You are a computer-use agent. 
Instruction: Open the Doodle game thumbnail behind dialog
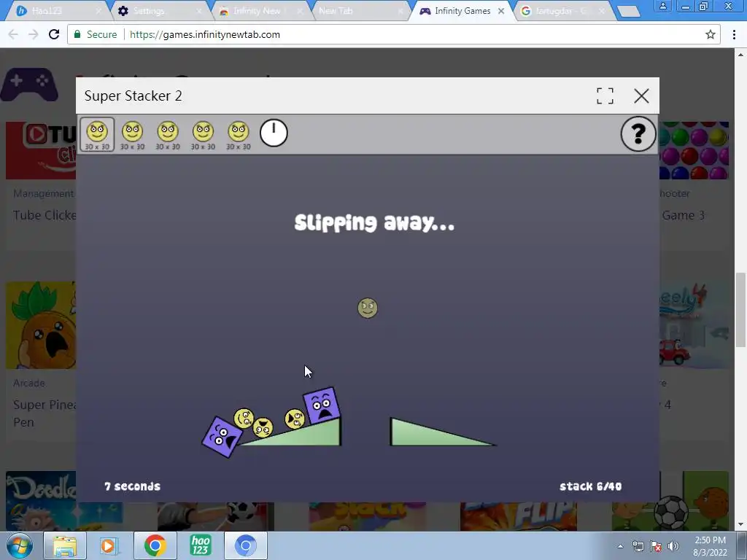[41, 501]
